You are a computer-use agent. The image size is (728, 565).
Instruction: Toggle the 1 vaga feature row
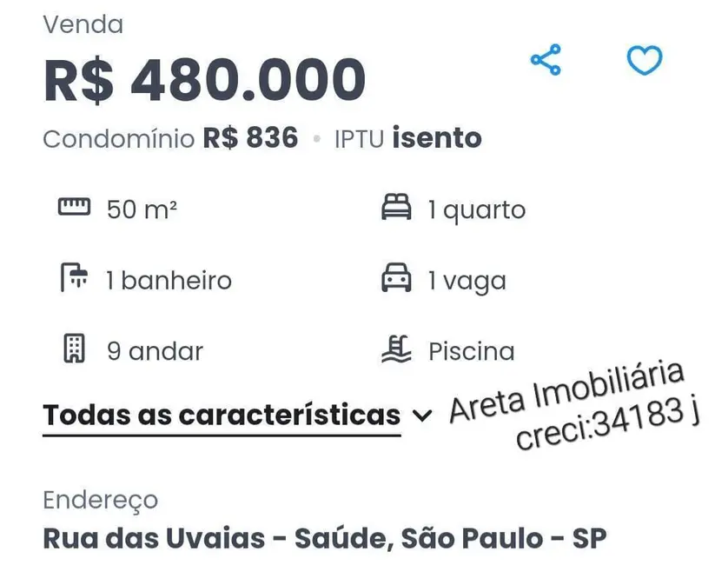pyautogui.click(x=445, y=279)
